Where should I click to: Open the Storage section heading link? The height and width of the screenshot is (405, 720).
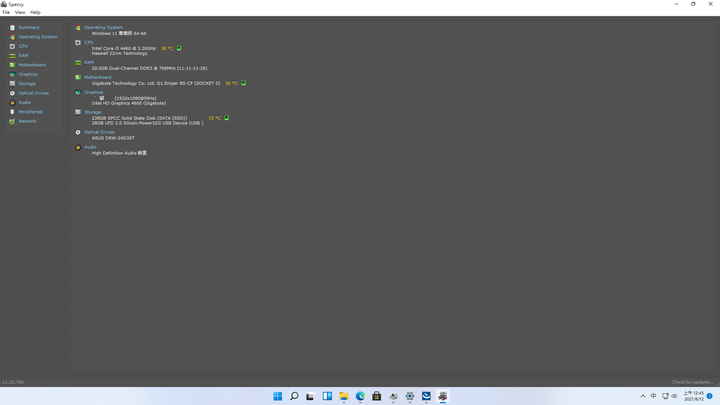[92, 112]
